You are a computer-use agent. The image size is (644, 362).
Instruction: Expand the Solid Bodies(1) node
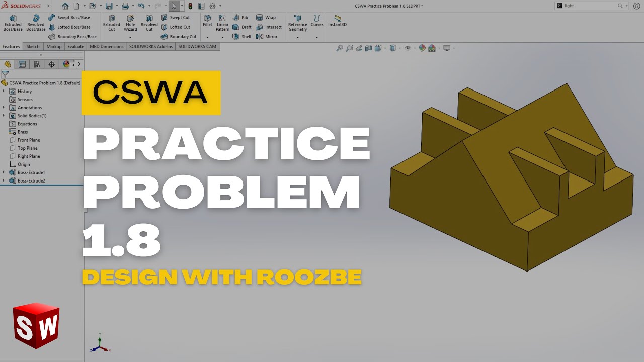pos(4,115)
